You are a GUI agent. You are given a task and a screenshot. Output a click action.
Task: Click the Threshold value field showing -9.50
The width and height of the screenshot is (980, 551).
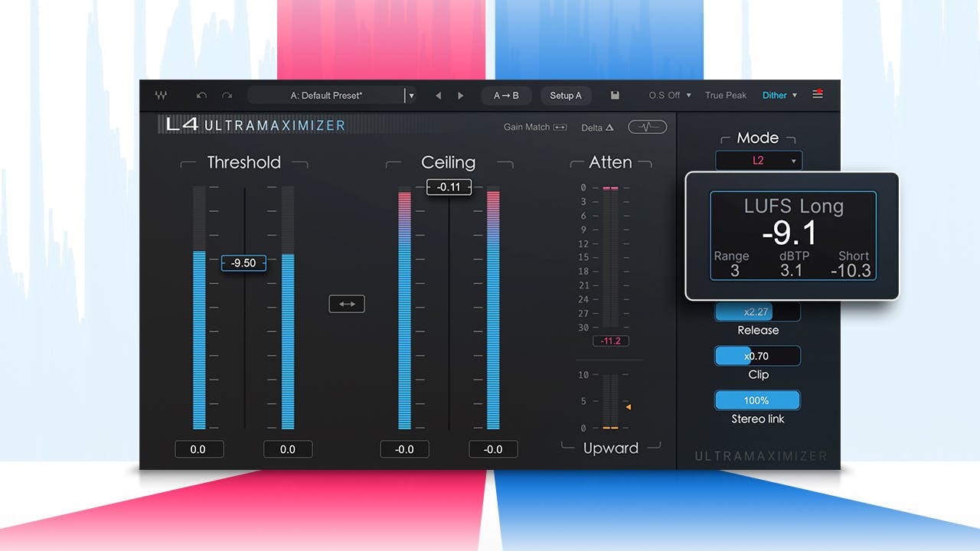coord(243,262)
